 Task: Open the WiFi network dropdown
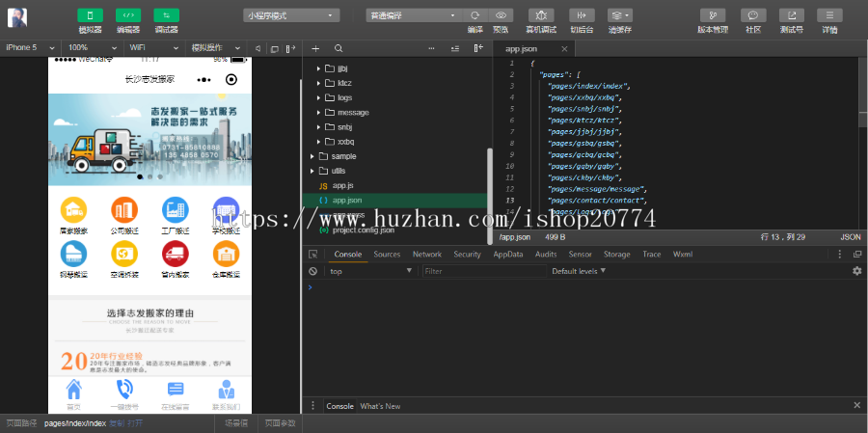click(154, 47)
